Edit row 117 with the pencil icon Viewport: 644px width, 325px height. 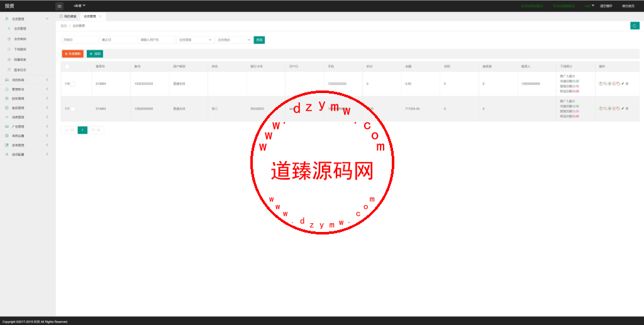(623, 108)
